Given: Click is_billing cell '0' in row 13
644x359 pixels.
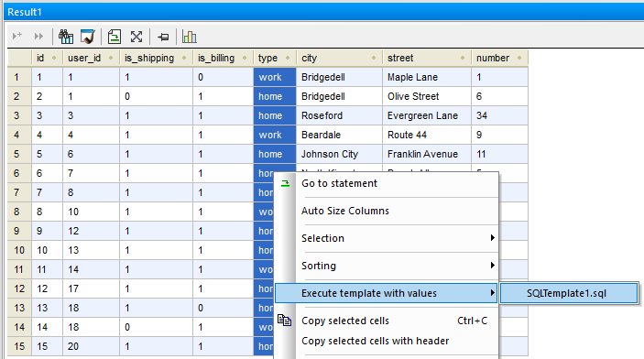Looking at the screenshot, I should pyautogui.click(x=223, y=308).
